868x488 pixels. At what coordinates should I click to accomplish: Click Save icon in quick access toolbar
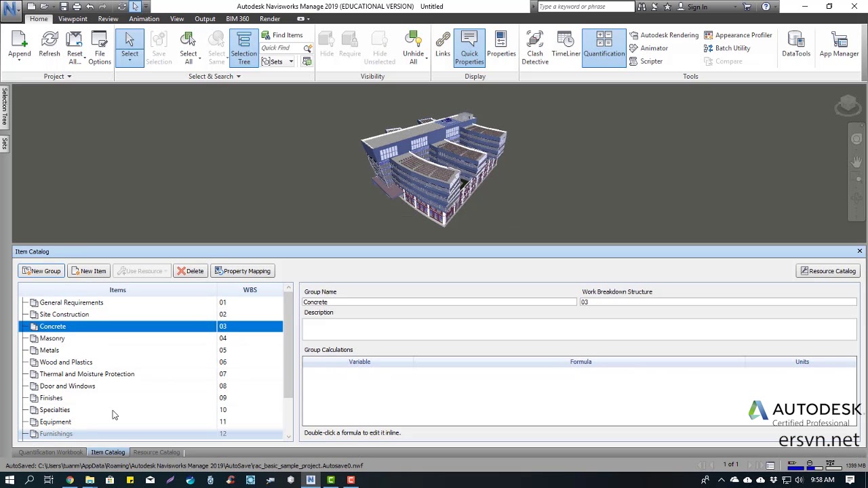tap(63, 7)
